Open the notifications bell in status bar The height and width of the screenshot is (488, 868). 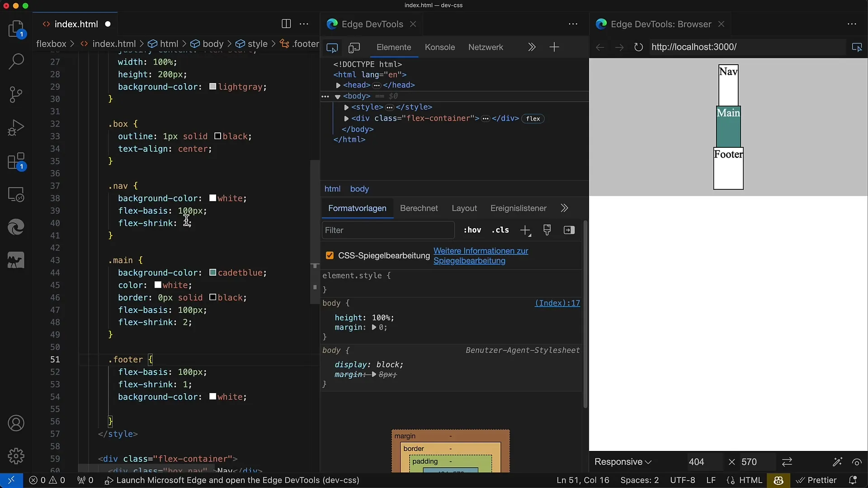point(853,480)
